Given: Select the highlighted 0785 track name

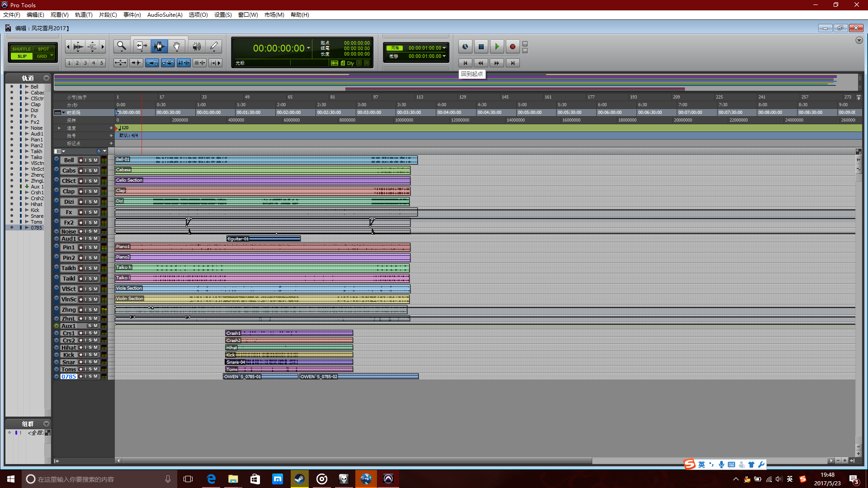Looking at the screenshot, I should [69, 376].
